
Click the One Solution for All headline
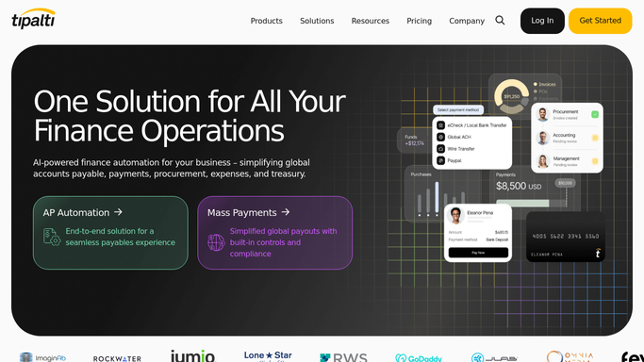(x=190, y=116)
